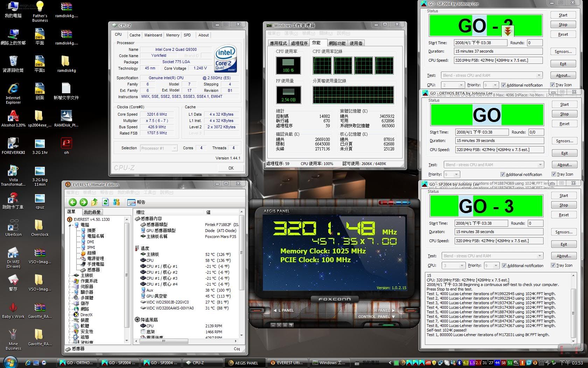Image resolution: width=588 pixels, height=368 pixels.
Task: Select FOREVERKIKI desktop icon
Action: click(13, 146)
